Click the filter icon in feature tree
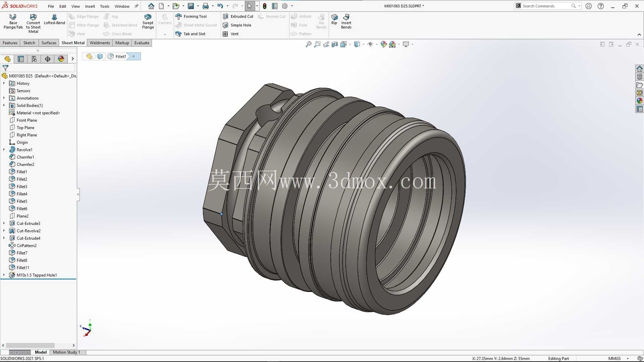The width and height of the screenshot is (644, 362). 5,68
